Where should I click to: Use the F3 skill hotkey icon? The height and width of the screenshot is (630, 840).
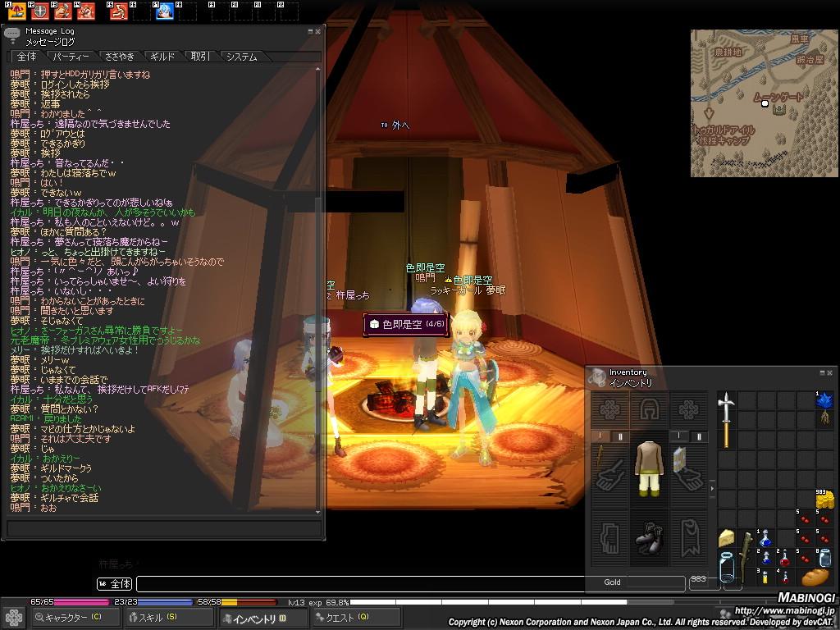point(63,11)
